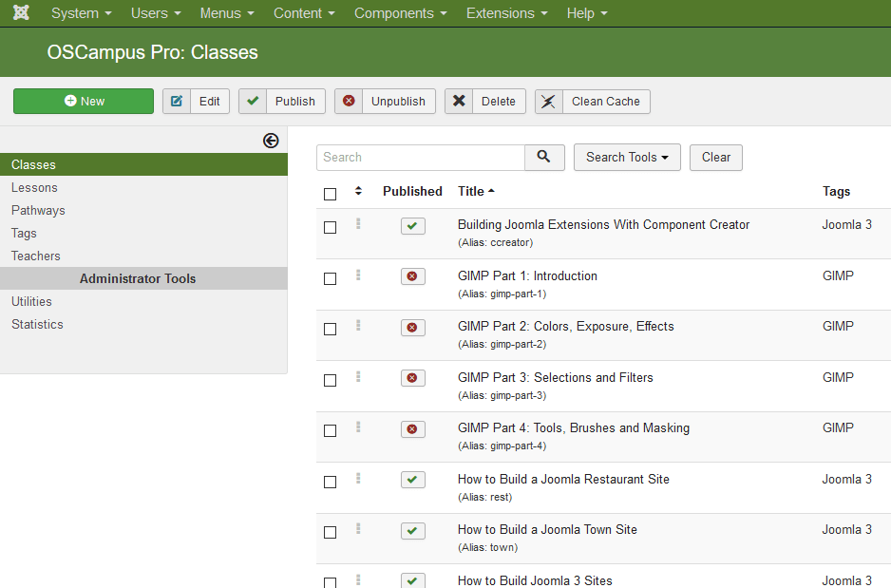
Task: Check the Building Joomla Extensions row checkbox
Action: click(331, 228)
